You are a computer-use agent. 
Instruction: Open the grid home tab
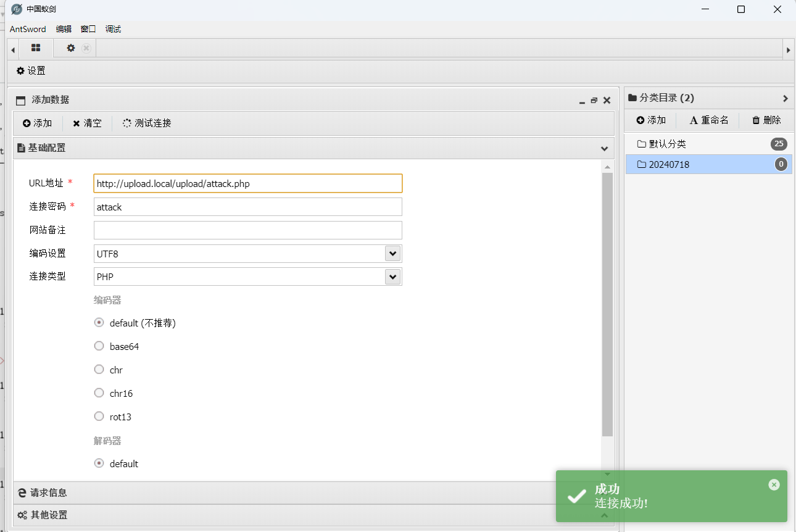[36, 48]
